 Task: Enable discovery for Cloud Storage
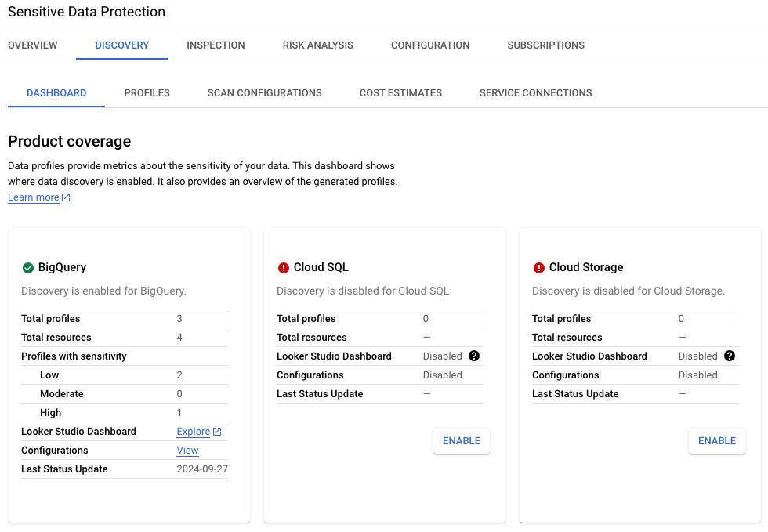tap(717, 441)
